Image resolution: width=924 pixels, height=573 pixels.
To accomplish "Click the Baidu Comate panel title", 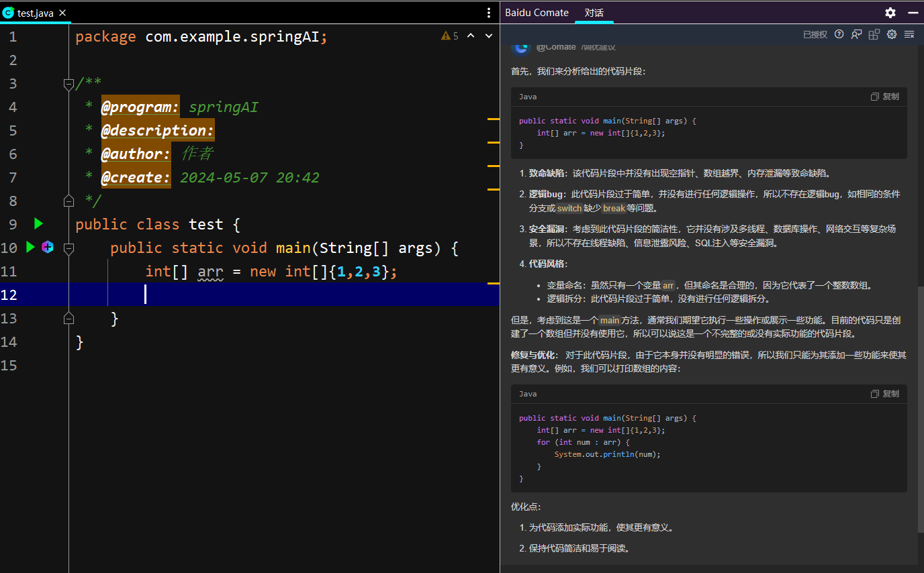I will (537, 13).
